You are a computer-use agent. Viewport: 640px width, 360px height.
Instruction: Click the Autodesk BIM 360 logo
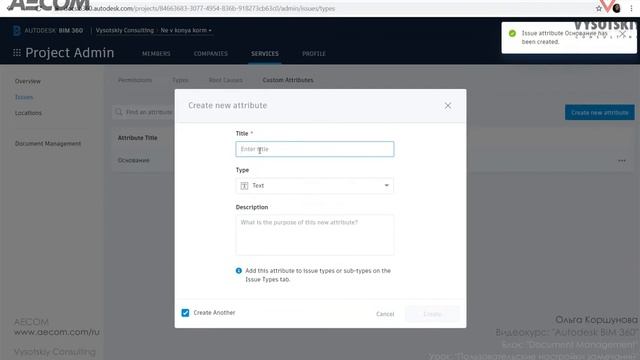(x=48, y=30)
